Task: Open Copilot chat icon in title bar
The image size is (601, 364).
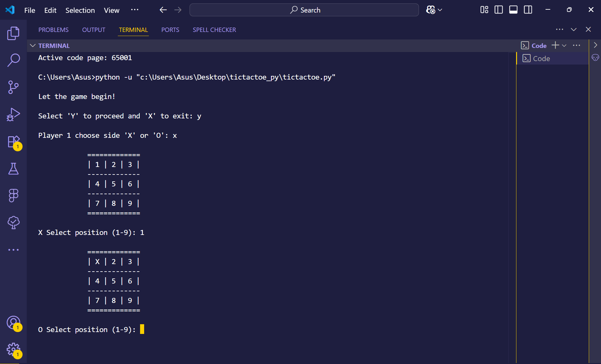Action: (x=431, y=10)
